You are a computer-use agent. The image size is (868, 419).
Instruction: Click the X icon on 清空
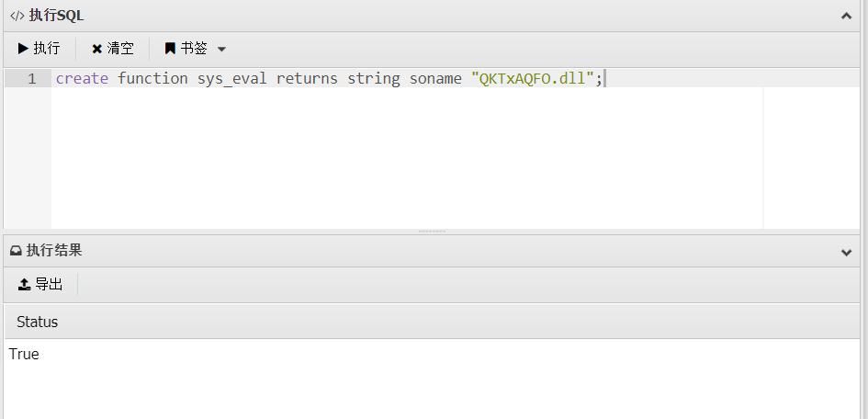click(x=96, y=49)
